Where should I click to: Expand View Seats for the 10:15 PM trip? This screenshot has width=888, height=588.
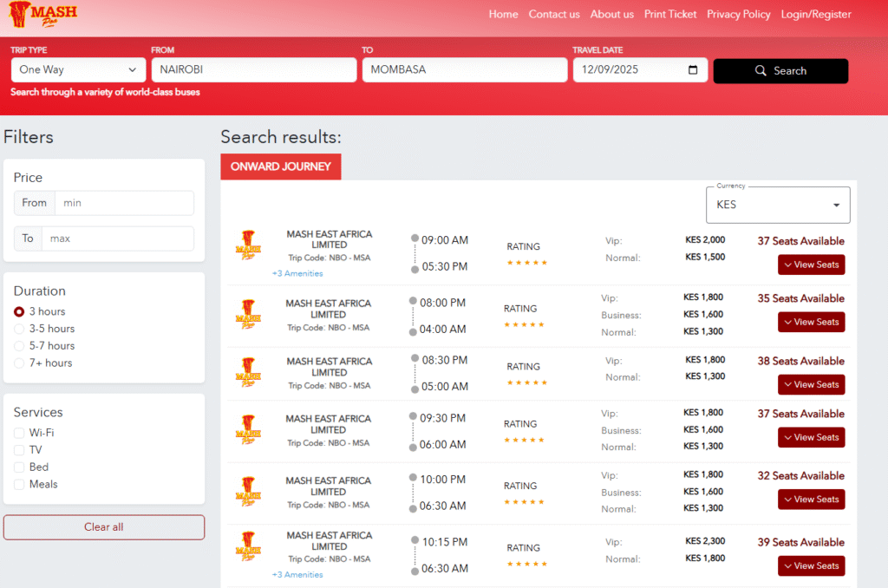(x=811, y=566)
